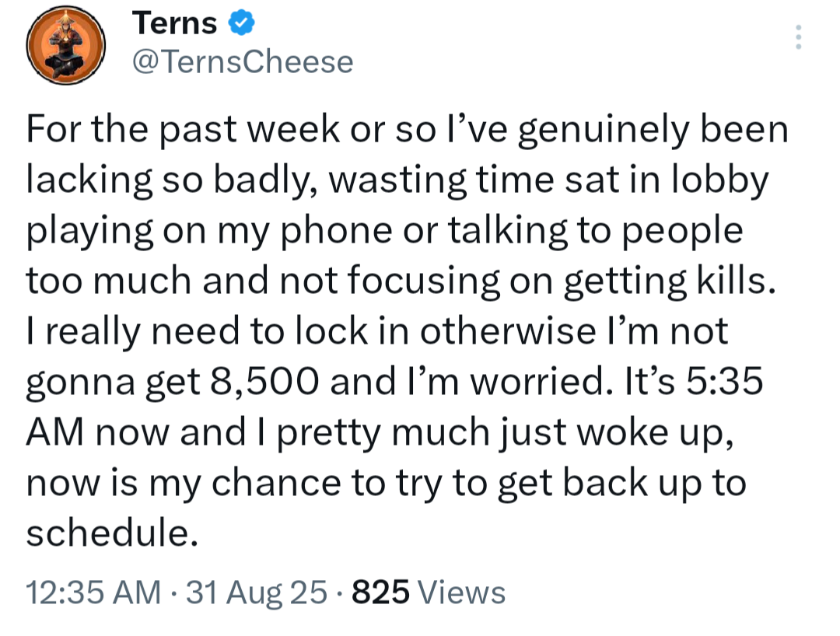Click the word 'schedule.' ending the tweet
The height and width of the screenshot is (636, 840).
(112, 533)
